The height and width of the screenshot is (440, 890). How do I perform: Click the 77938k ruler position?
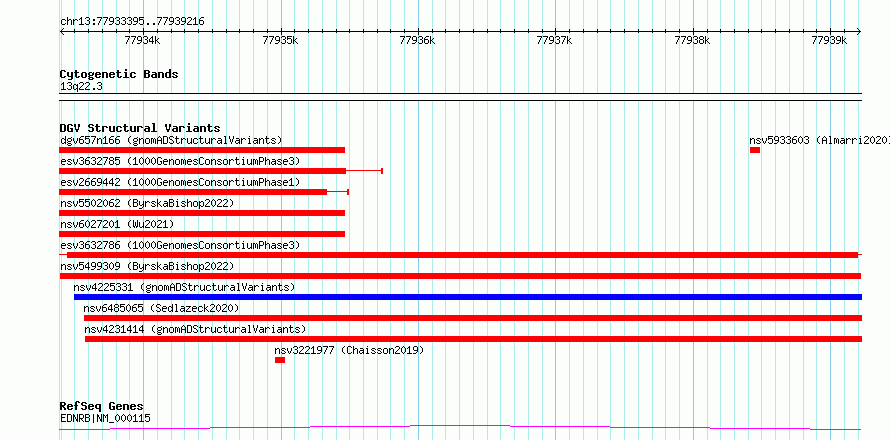click(692, 40)
